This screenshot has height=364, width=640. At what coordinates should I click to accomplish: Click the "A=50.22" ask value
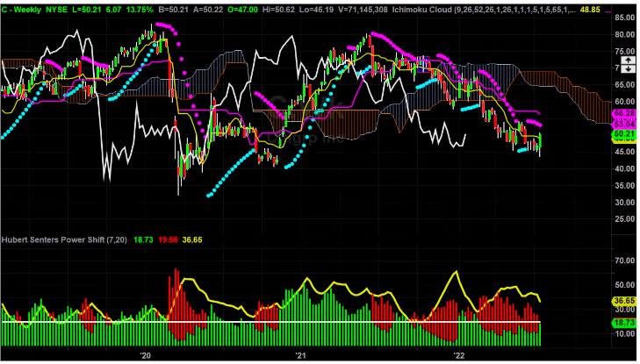click(208, 9)
